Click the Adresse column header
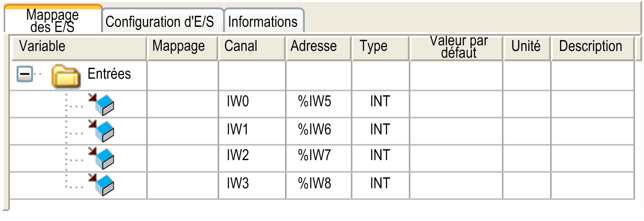The width and height of the screenshot is (644, 221). 314,46
